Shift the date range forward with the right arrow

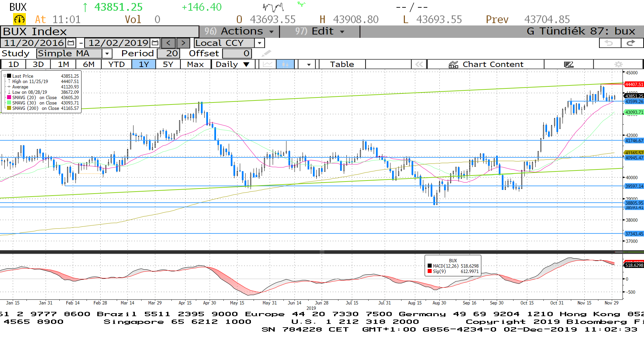tap(183, 43)
